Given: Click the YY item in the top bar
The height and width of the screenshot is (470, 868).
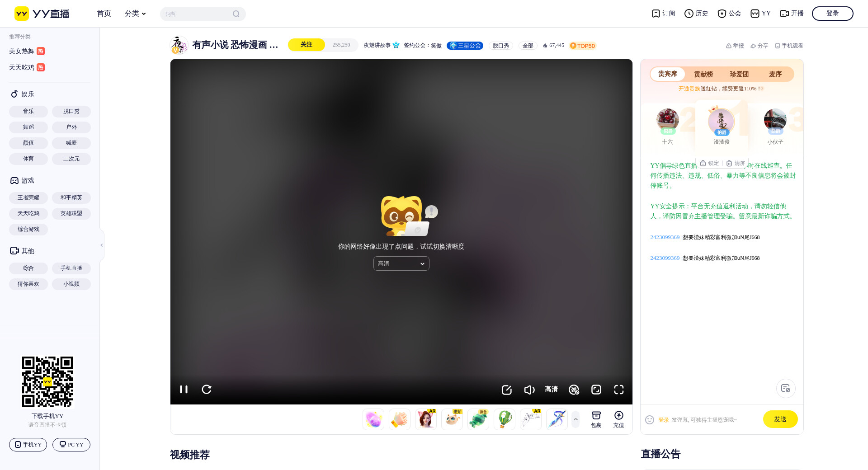Looking at the screenshot, I should pyautogui.click(x=760, y=14).
